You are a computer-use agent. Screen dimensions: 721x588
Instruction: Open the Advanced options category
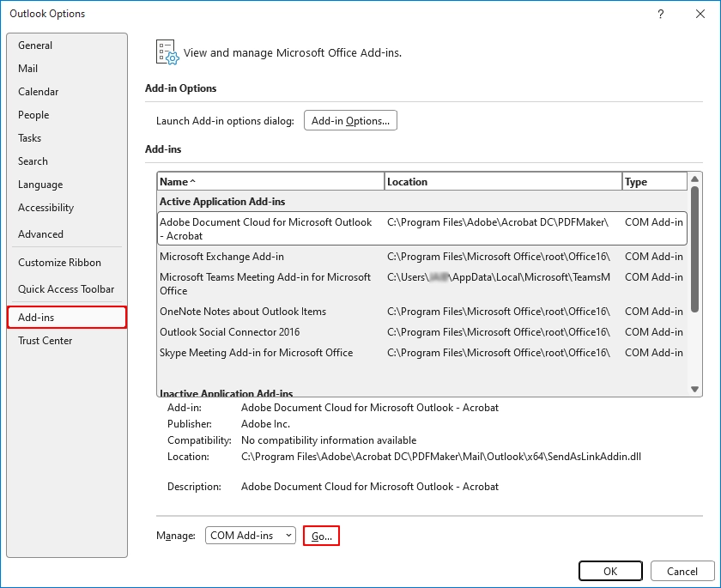67,234
